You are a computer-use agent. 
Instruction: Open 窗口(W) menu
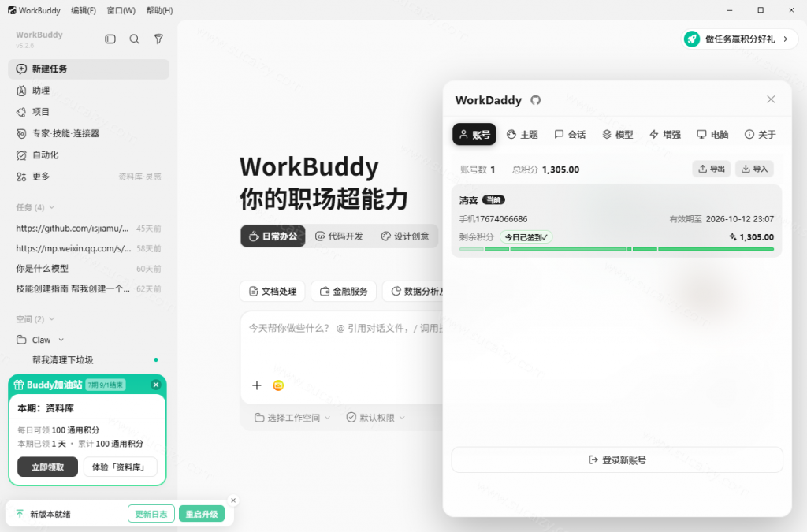click(121, 10)
